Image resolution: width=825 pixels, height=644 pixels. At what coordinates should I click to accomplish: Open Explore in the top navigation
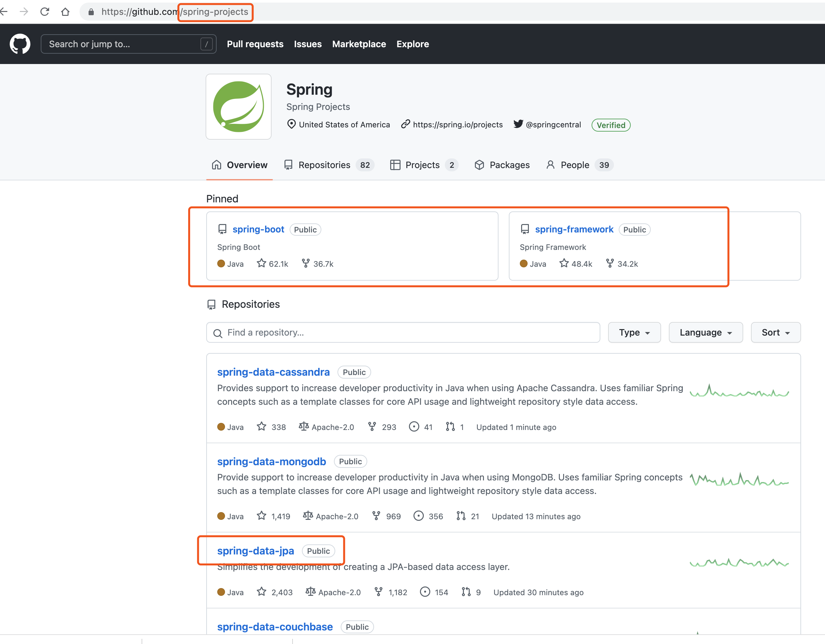tap(412, 44)
